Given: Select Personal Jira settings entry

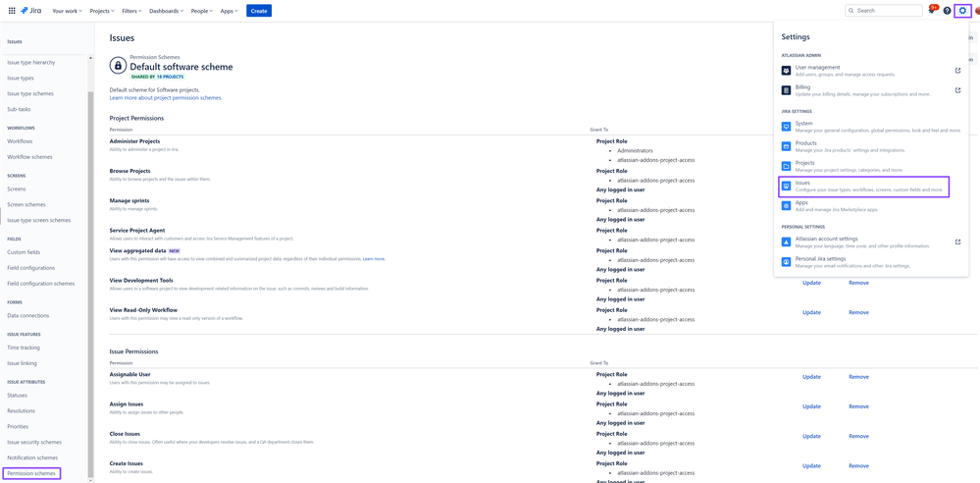Looking at the screenshot, I should click(x=871, y=261).
